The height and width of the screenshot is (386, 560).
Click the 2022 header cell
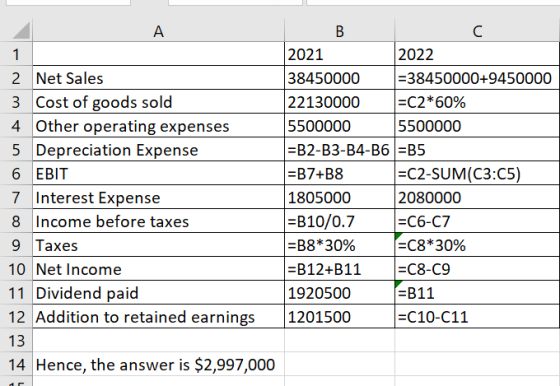coord(477,55)
